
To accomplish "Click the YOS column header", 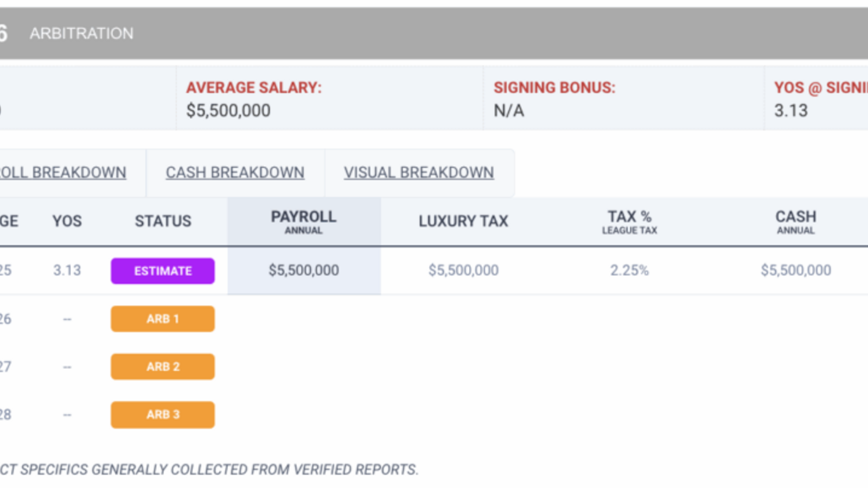I will (67, 221).
